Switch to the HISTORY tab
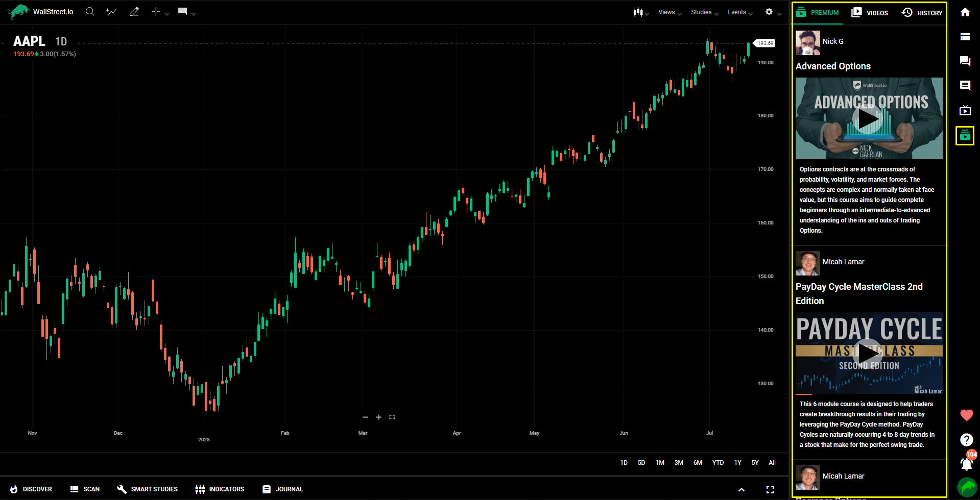 (x=922, y=12)
